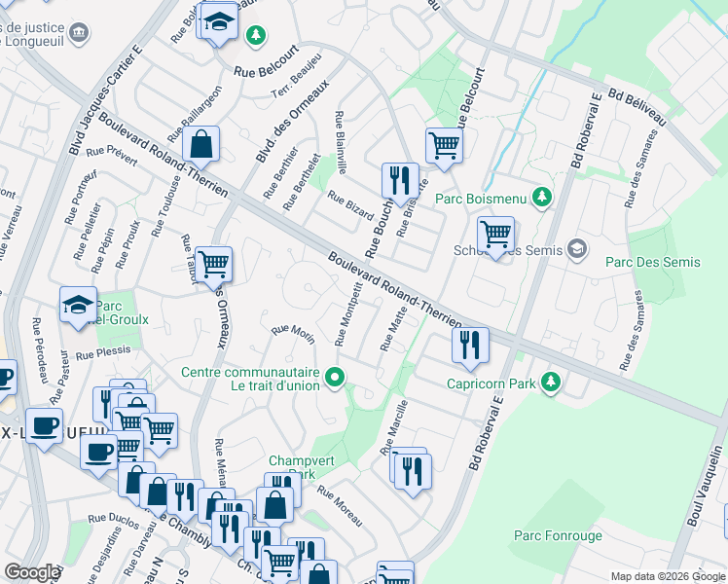The image size is (728, 584).
Task: Click the shopping bag marker near Rue Baillargeon
Action: coord(200,147)
